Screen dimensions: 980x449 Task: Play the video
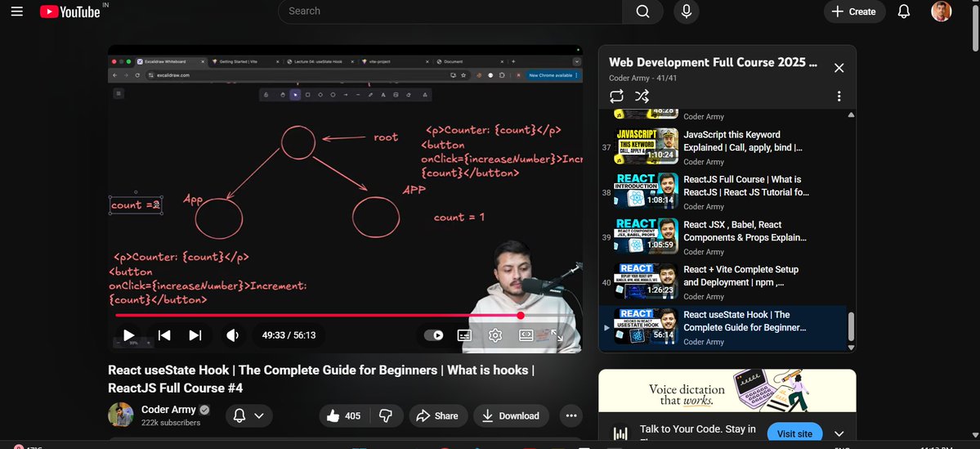128,335
